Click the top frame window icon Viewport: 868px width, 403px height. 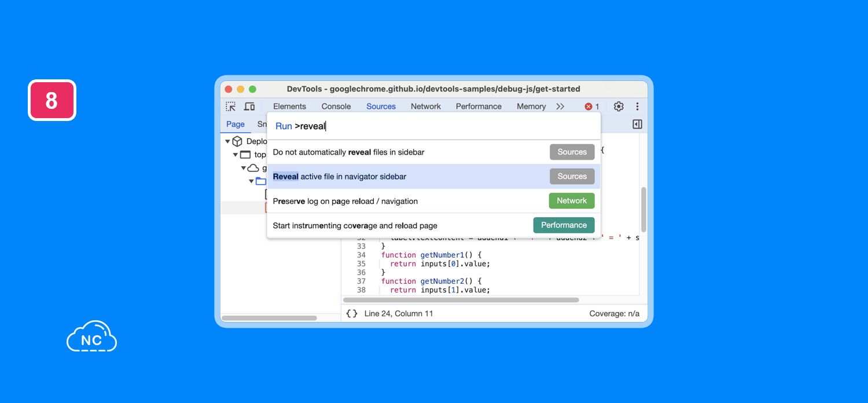point(245,155)
